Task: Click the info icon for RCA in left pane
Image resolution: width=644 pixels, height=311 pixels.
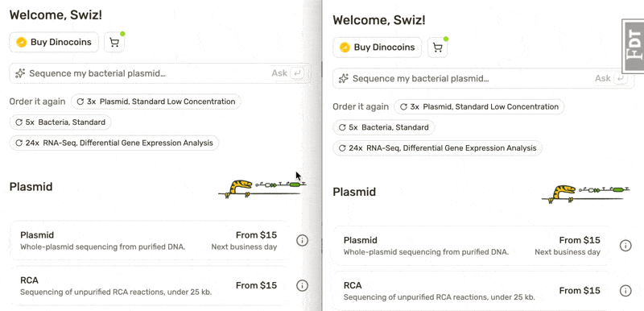Action: click(302, 285)
